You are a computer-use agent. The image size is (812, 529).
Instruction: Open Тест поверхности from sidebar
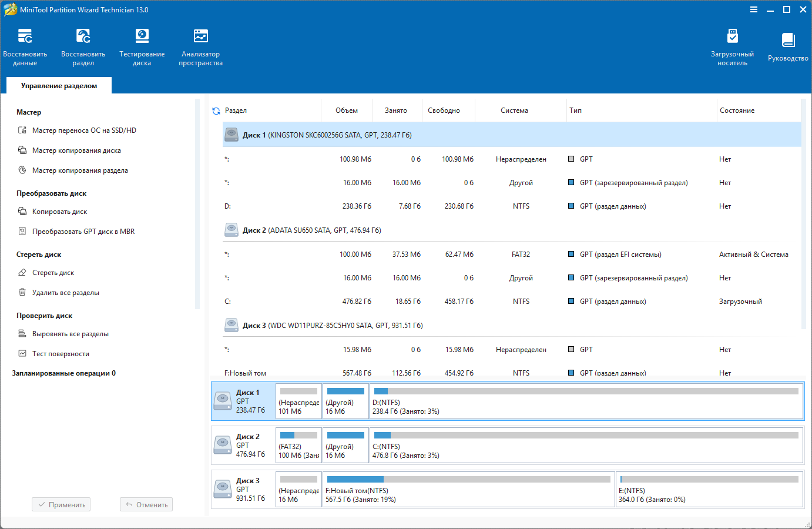click(x=61, y=354)
